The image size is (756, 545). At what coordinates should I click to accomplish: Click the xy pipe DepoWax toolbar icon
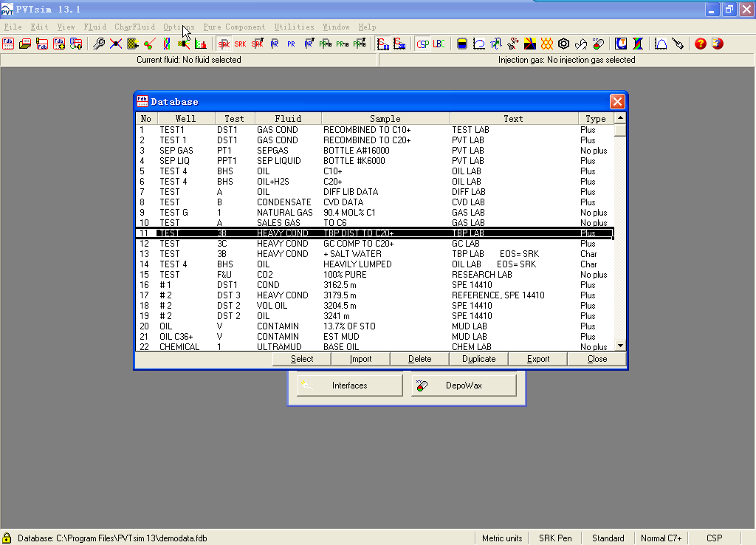598,44
